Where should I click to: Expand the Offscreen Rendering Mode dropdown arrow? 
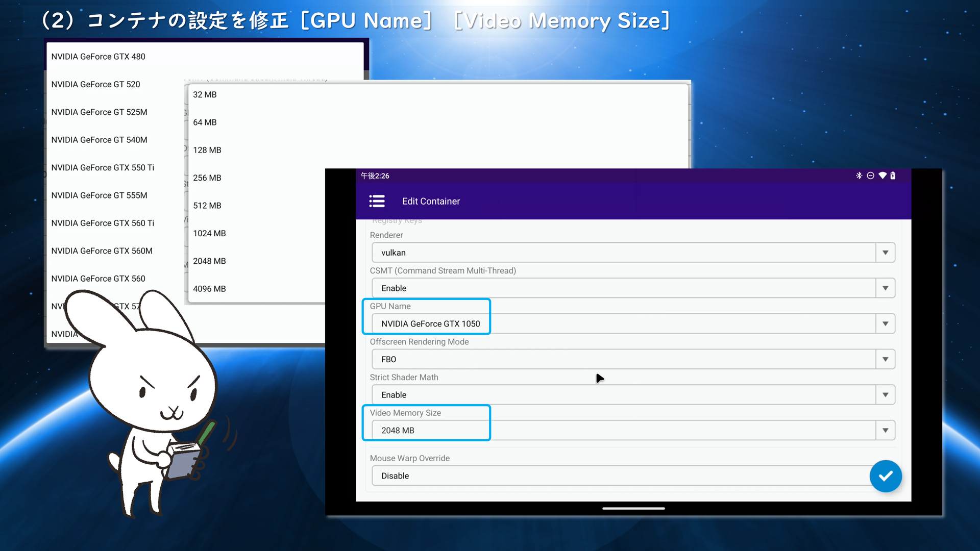[x=886, y=359]
